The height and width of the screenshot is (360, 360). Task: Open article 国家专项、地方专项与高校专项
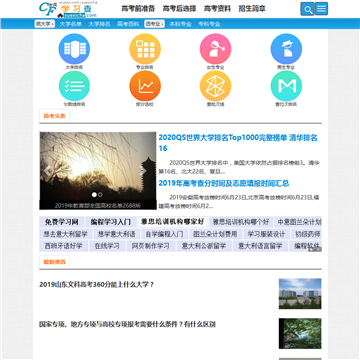tap(127, 324)
